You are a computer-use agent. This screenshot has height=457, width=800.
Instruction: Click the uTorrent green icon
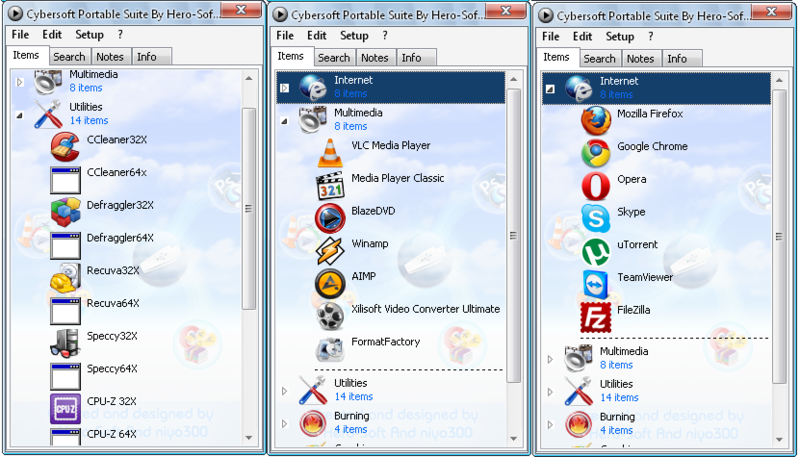(596, 251)
